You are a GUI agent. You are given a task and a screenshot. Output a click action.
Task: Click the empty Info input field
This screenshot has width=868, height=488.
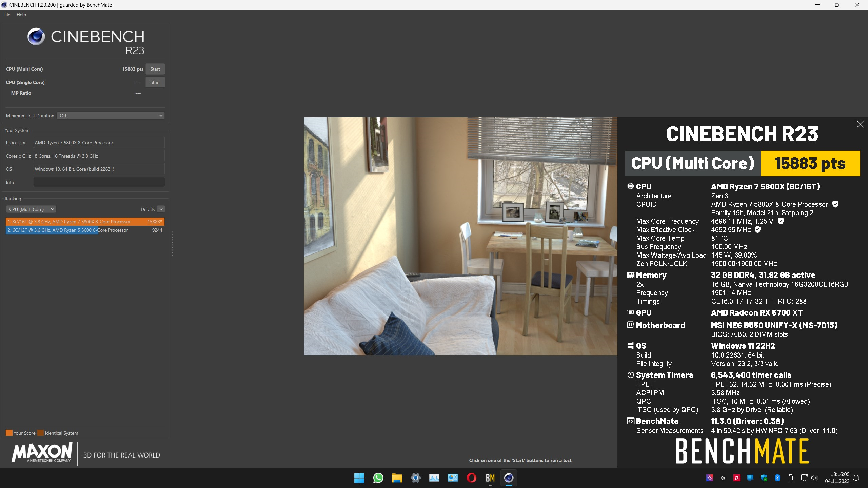pos(99,182)
